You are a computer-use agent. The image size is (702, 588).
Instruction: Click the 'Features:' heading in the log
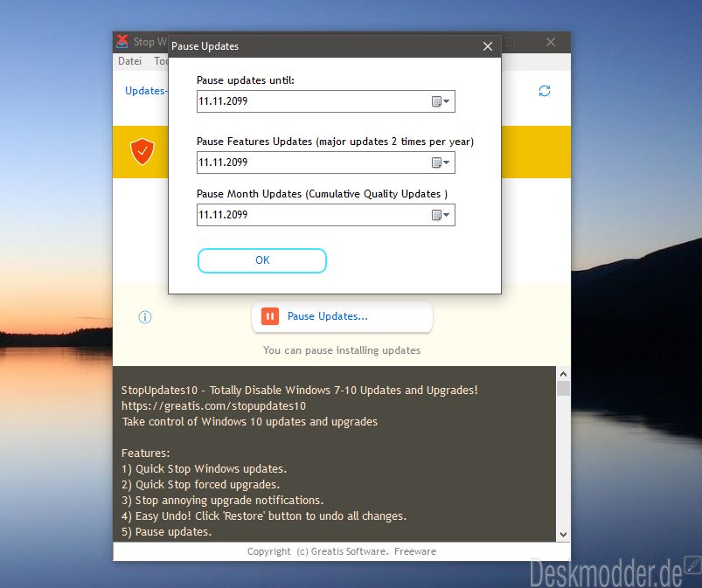[145, 453]
